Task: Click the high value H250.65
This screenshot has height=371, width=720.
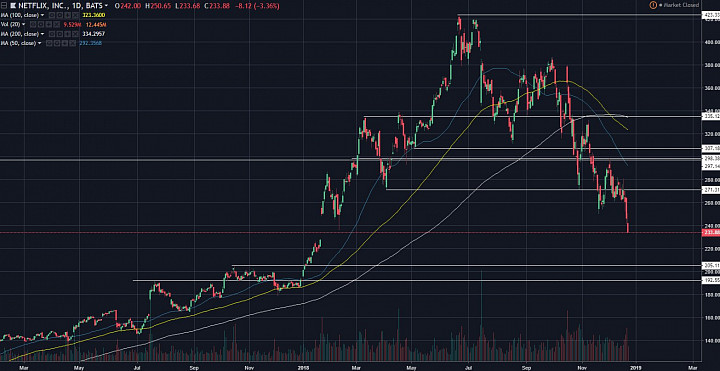Action: point(159,6)
